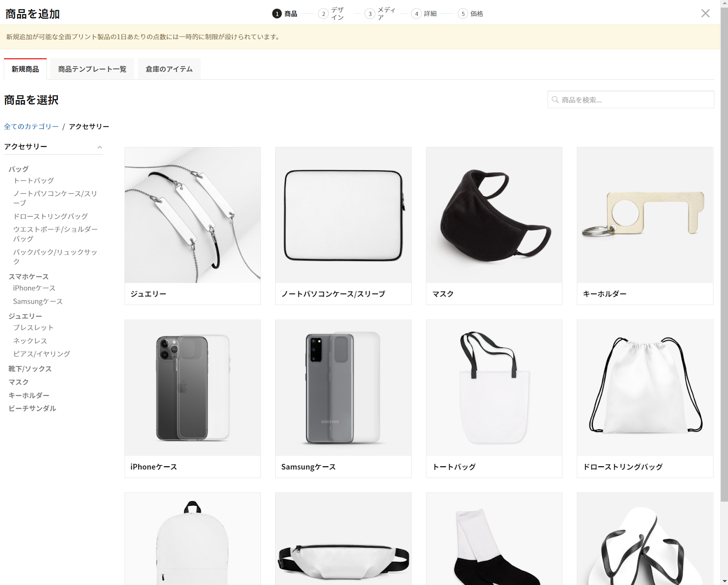Screen dimensions: 728x585
Task: Close the 商品を追加 dialog with X
Action: (705, 14)
